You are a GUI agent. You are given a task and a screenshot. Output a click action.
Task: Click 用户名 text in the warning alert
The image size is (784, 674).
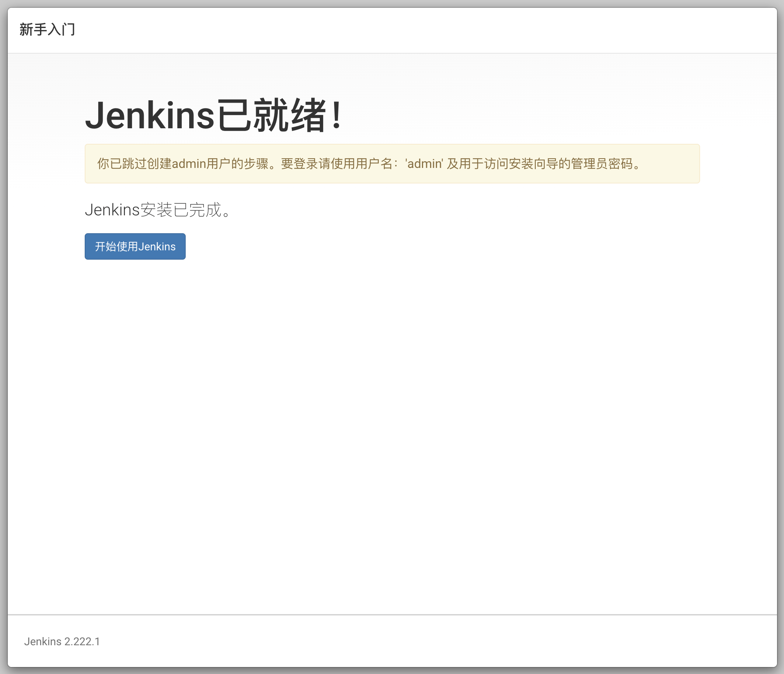(x=374, y=164)
